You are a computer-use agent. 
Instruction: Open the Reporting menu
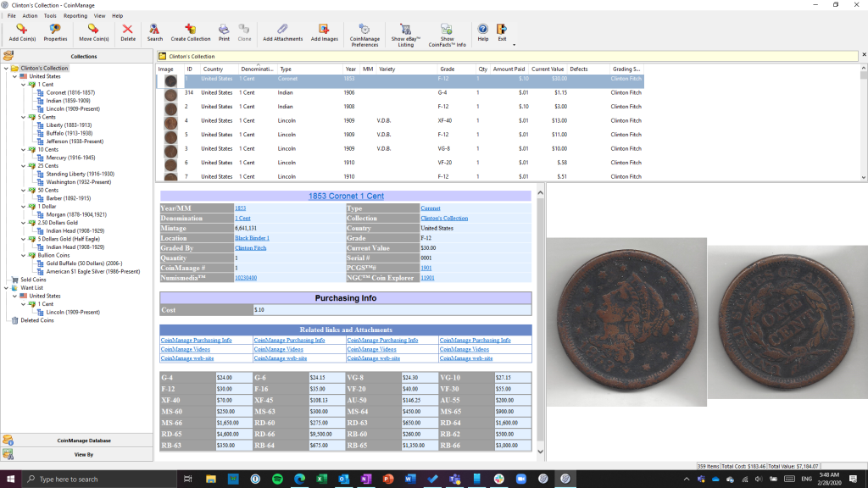(75, 15)
